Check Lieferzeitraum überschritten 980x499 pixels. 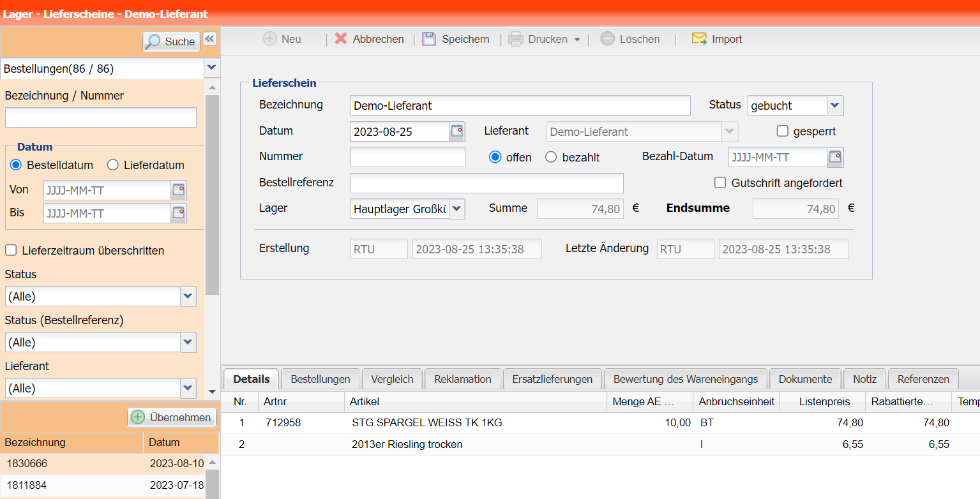[x=11, y=251]
